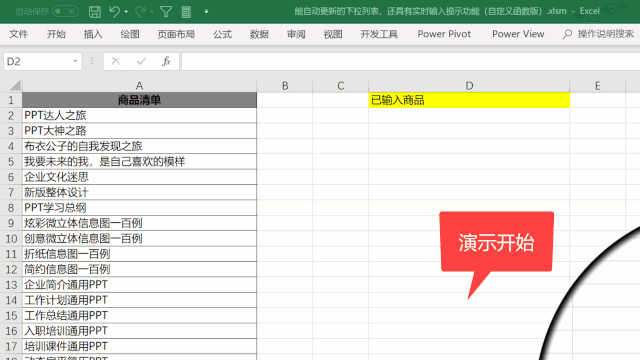Switch to the 绘图 ribbon tab
The height and width of the screenshot is (360, 640).
pyautogui.click(x=130, y=34)
